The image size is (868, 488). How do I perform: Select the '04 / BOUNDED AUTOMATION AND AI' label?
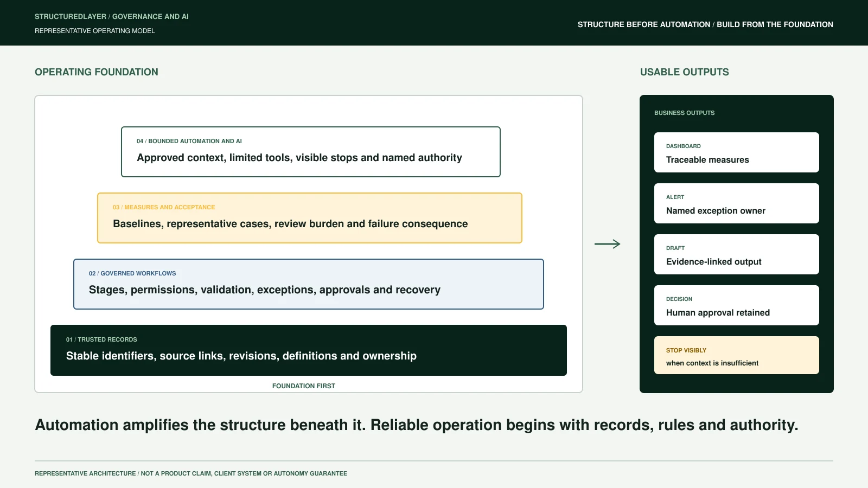click(x=189, y=141)
